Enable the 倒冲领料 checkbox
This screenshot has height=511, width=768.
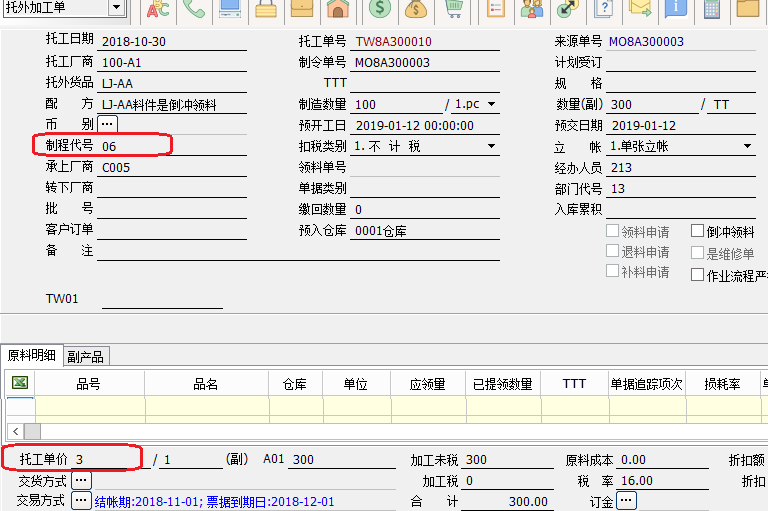coord(697,231)
